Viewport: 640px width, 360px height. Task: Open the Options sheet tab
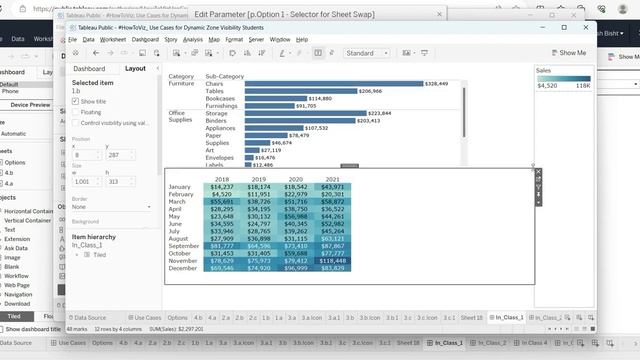[x=178, y=318]
